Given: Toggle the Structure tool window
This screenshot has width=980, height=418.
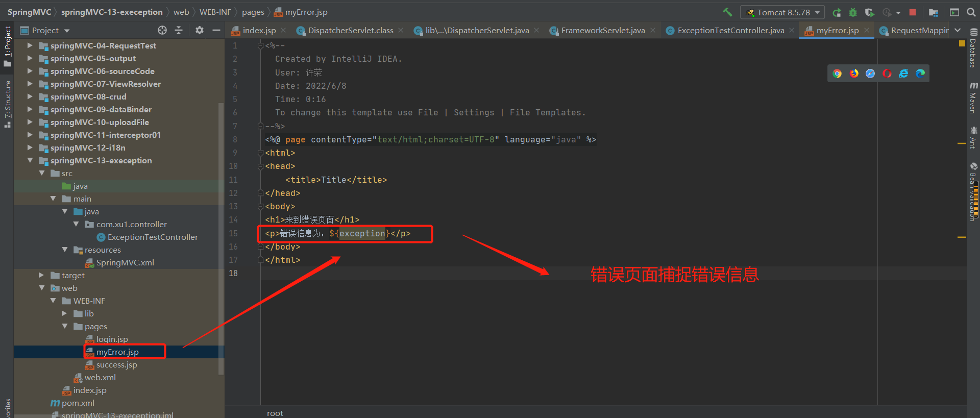Looking at the screenshot, I should (x=7, y=104).
